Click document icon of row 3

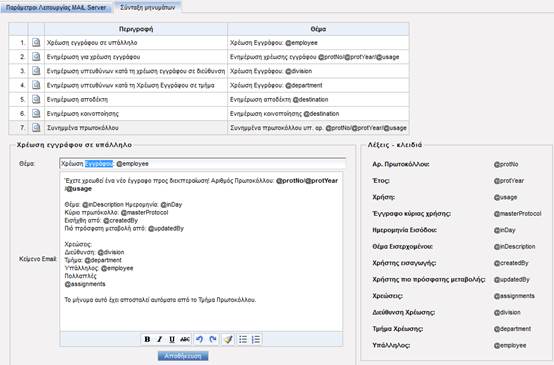point(36,71)
